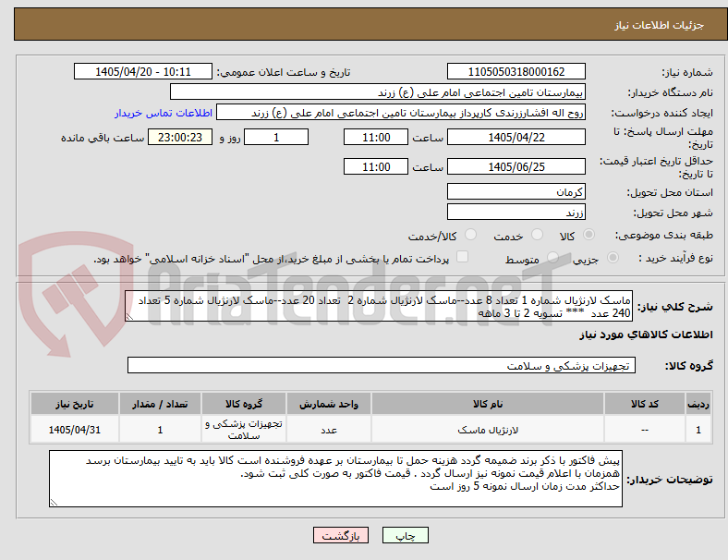Click the delivery city field زرند
Viewport: 728px width, 560px height.
(x=516, y=213)
